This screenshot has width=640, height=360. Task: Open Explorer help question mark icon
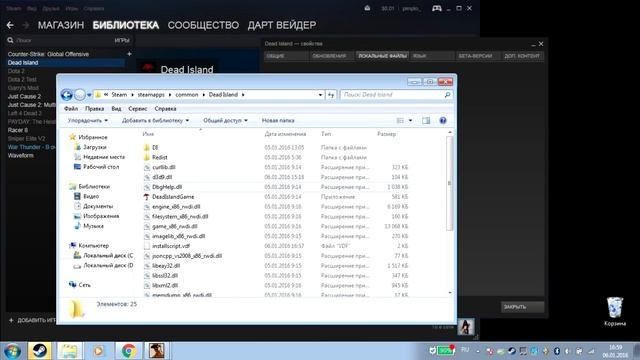click(443, 120)
